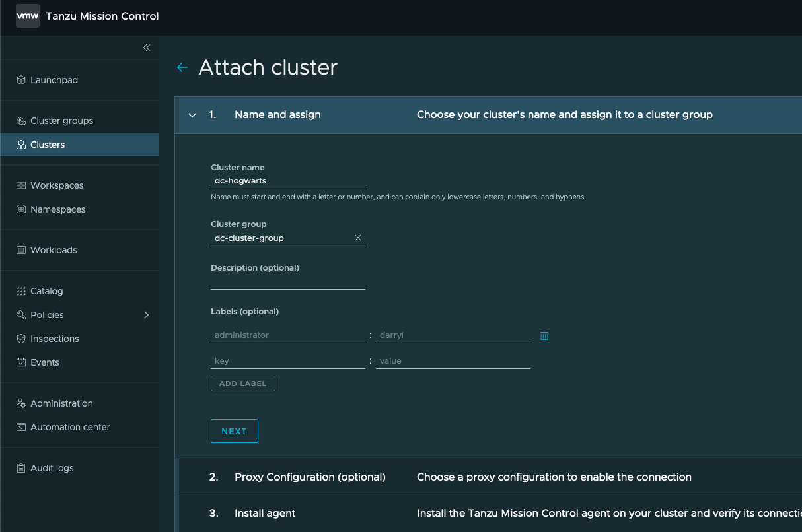Expand the Policies submenu chevron

coord(147,315)
